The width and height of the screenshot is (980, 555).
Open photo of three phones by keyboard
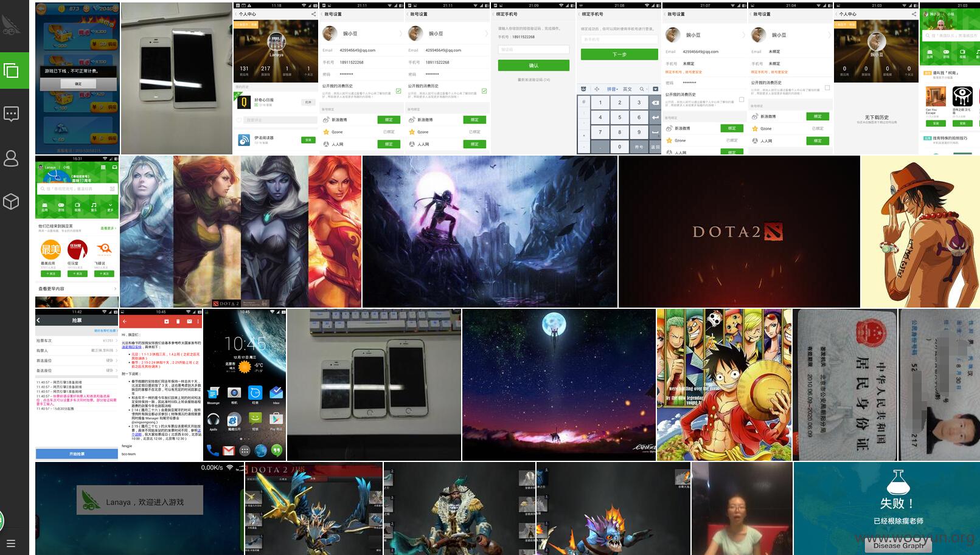point(374,385)
